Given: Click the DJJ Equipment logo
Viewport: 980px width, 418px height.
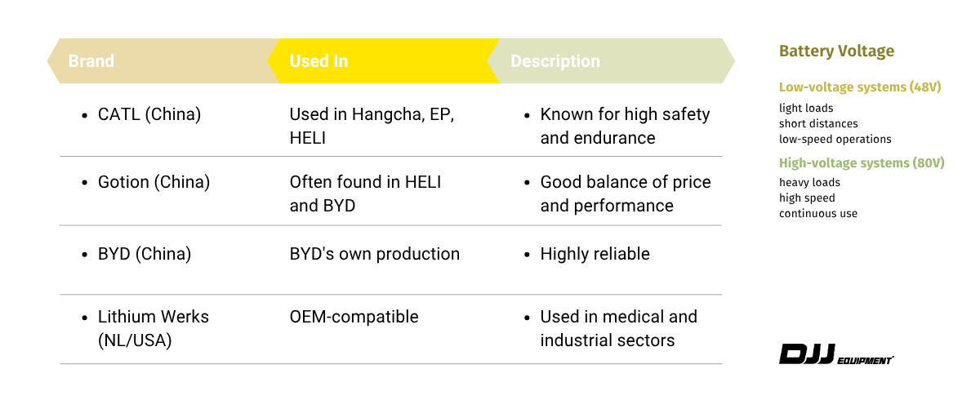Looking at the screenshot, I should (836, 354).
